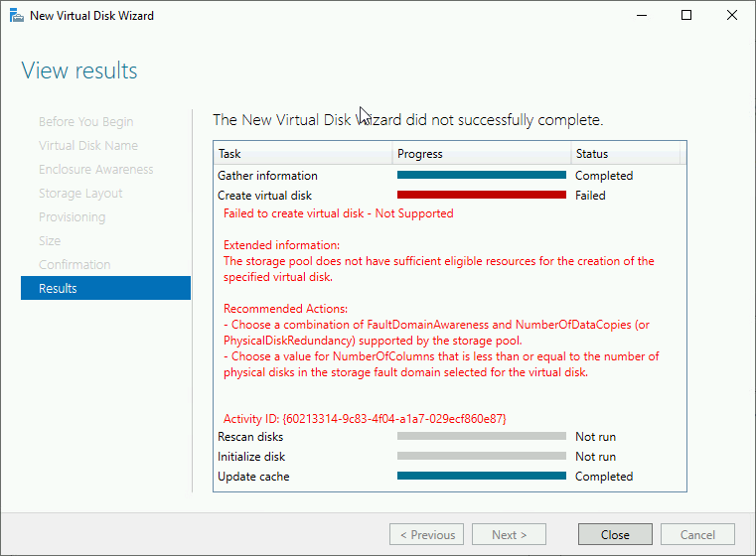Click the Progress column header

point(481,154)
